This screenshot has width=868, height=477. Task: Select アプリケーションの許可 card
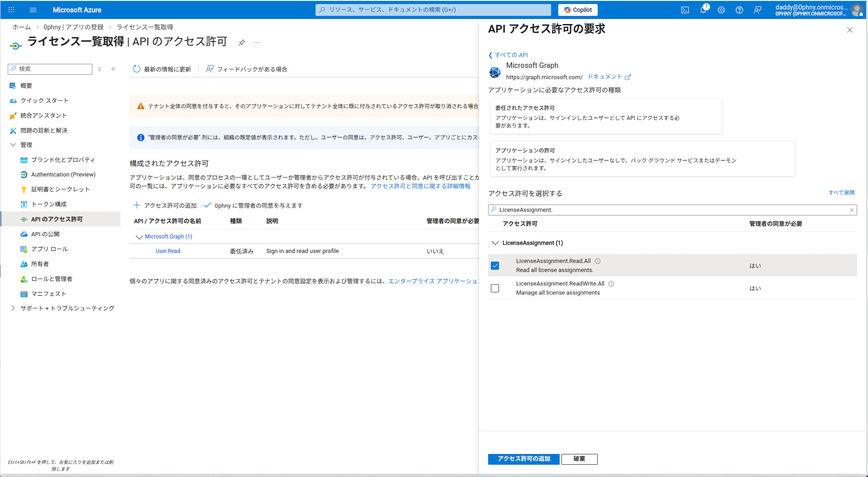[x=643, y=159]
